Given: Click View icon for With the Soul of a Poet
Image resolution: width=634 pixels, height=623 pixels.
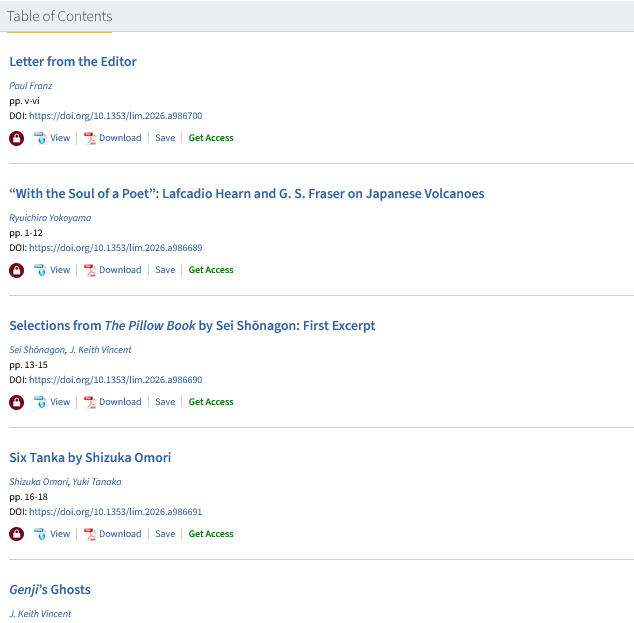Looking at the screenshot, I should click(40, 270).
